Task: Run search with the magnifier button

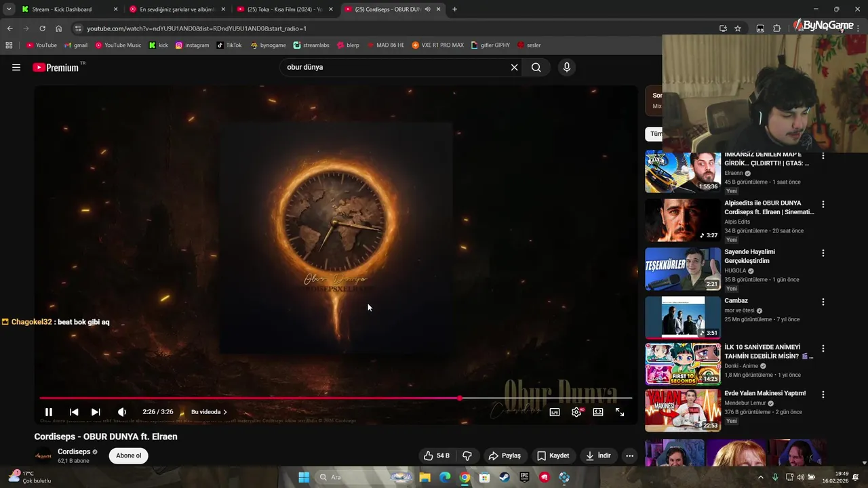Action: [x=536, y=67]
